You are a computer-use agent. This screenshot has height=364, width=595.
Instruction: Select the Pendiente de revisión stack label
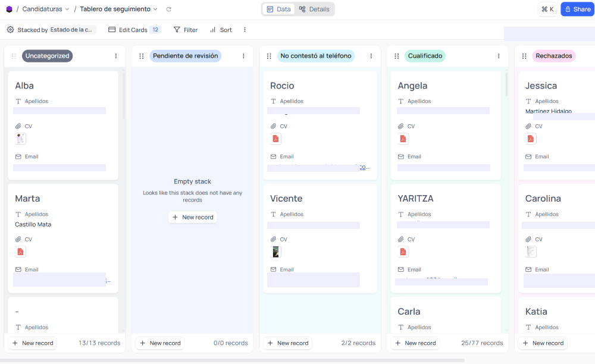[186, 56]
